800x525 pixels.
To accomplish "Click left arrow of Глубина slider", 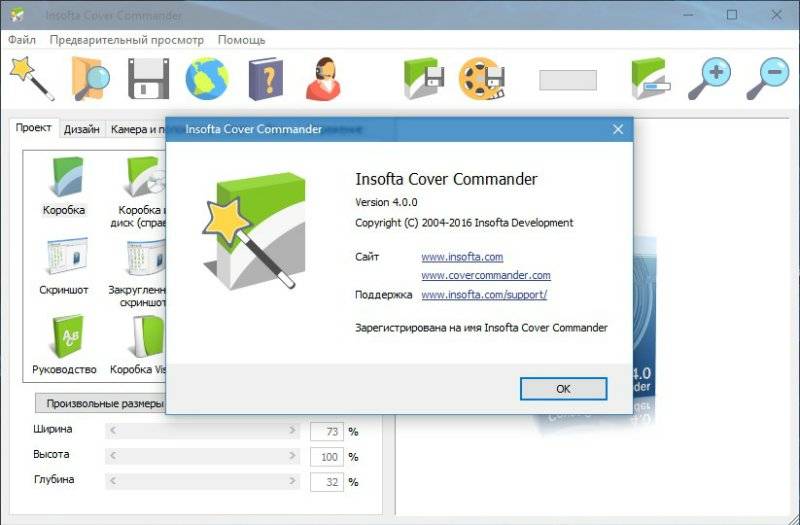I will (x=113, y=481).
